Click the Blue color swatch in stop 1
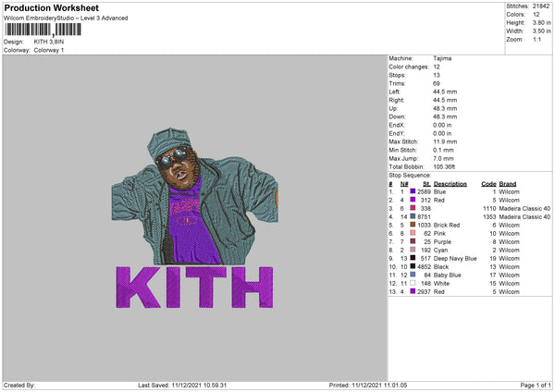 click(413, 191)
